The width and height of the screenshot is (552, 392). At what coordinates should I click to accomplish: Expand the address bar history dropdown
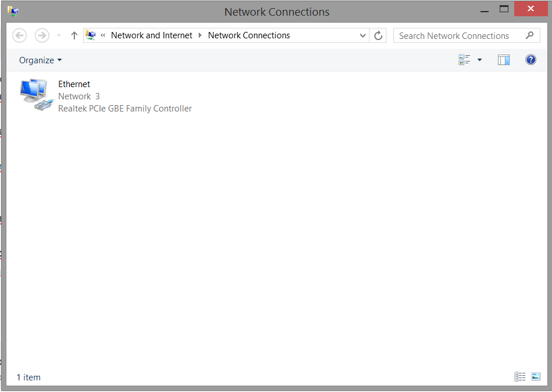click(363, 35)
